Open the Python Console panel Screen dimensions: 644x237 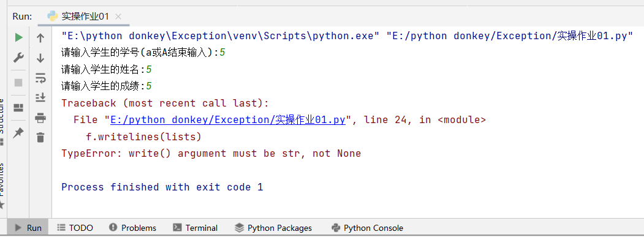coord(367,228)
